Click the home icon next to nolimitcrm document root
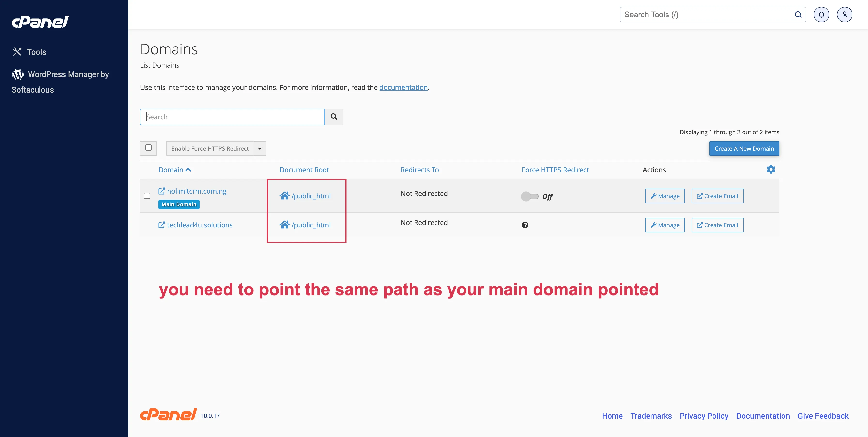Screen dimensions: 868x437 pos(285,195)
